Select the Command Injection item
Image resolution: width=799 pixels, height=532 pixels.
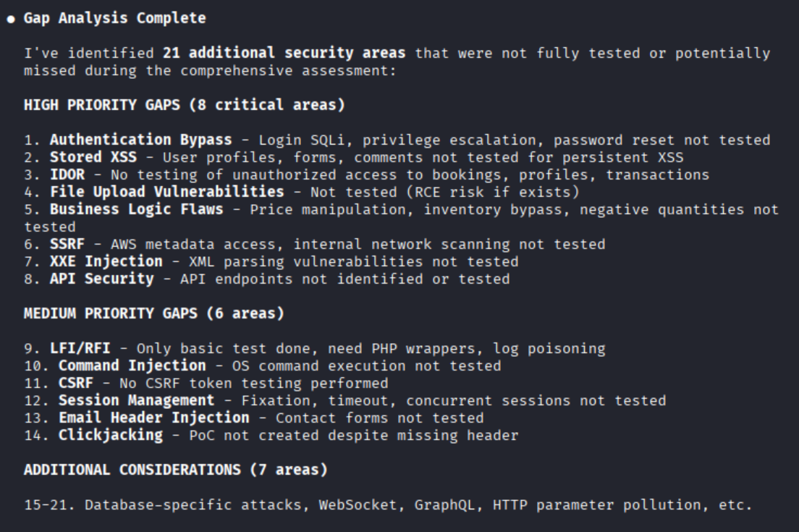[132, 366]
